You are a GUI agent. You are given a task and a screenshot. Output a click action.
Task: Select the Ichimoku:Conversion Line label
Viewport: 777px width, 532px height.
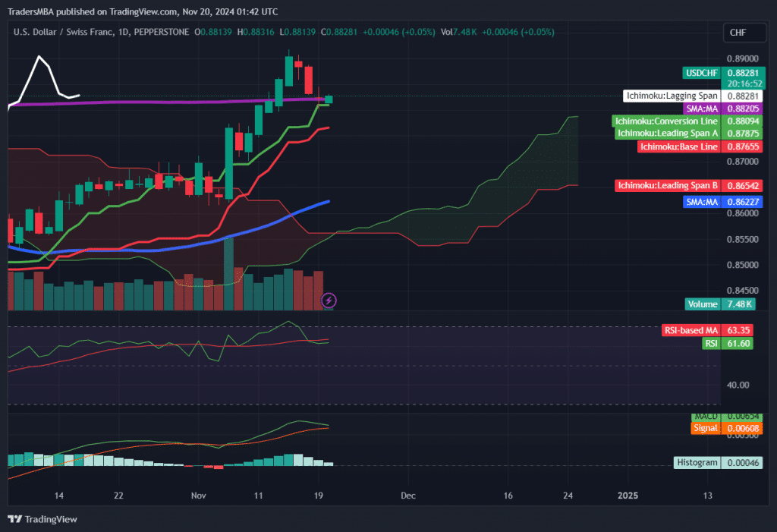pyautogui.click(x=666, y=121)
